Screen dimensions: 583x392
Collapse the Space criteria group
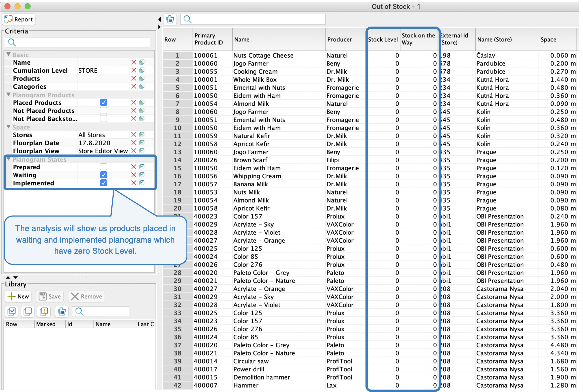coord(8,127)
